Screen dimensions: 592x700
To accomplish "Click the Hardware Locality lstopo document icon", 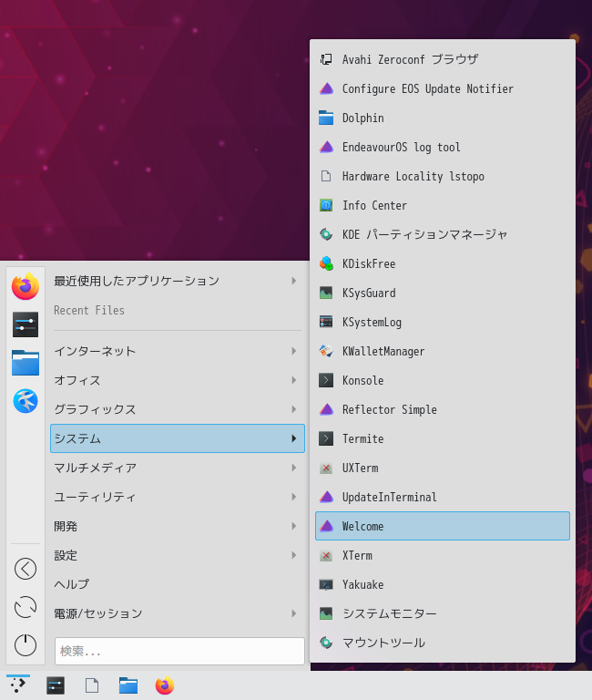I will 326,176.
